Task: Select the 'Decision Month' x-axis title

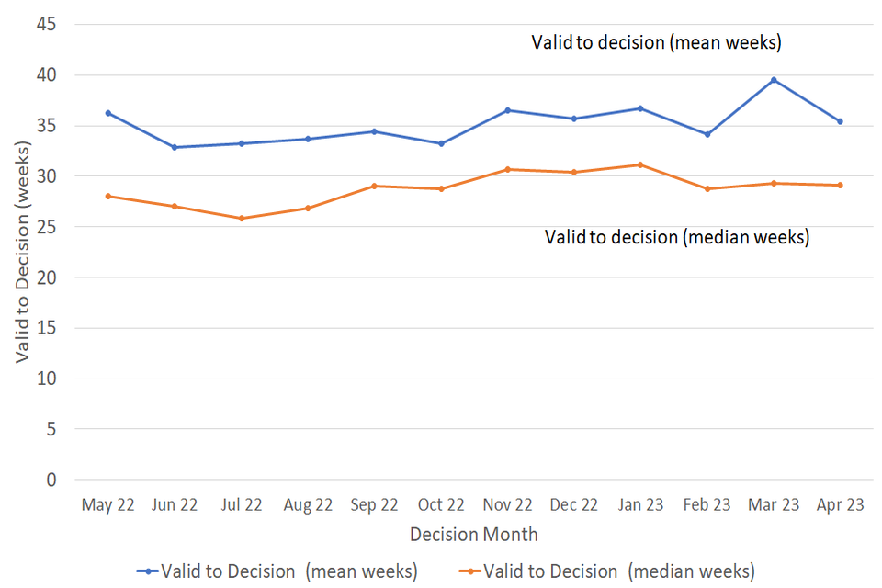Action: [x=474, y=534]
